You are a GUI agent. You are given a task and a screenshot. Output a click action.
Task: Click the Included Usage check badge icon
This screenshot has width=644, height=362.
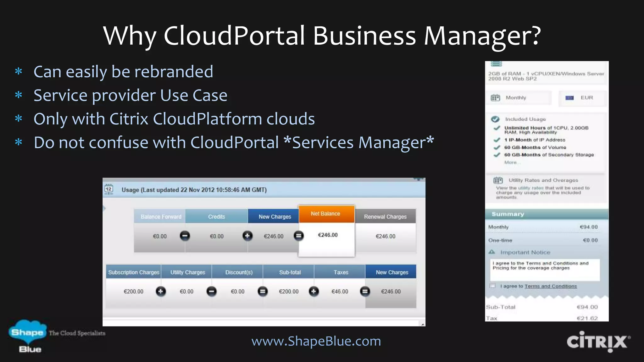click(495, 119)
